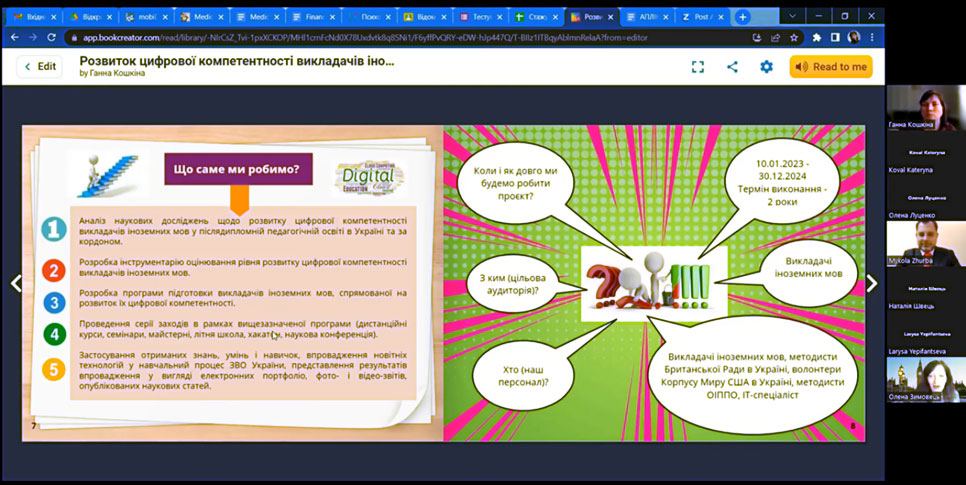Switch to the Gmail 'Вхідн' tab
The width and height of the screenshot is (966, 485).
pos(35,17)
